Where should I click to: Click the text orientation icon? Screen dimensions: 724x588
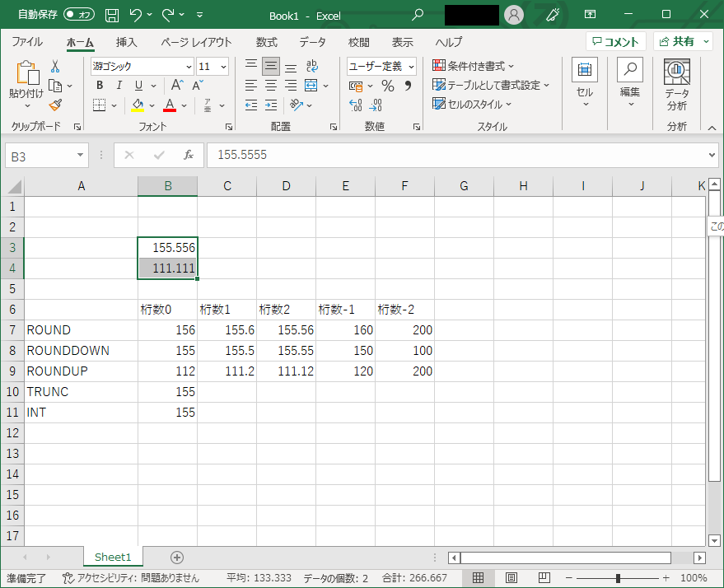(296, 105)
